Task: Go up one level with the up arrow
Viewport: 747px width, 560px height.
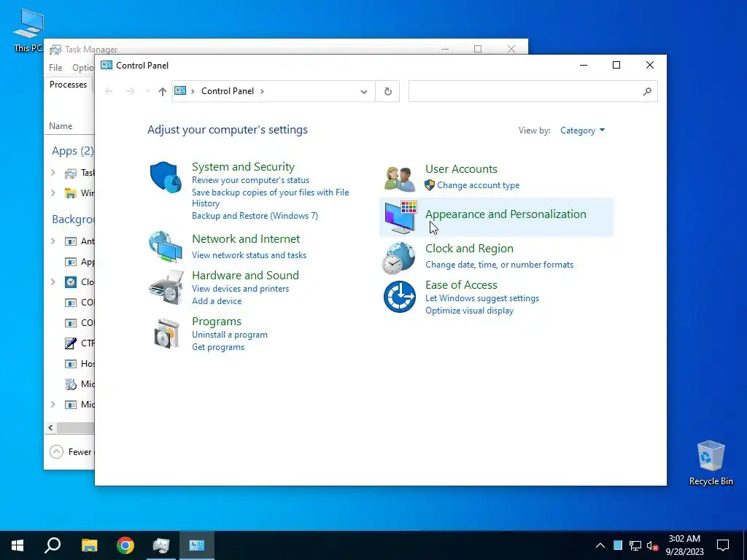Action: (x=163, y=91)
